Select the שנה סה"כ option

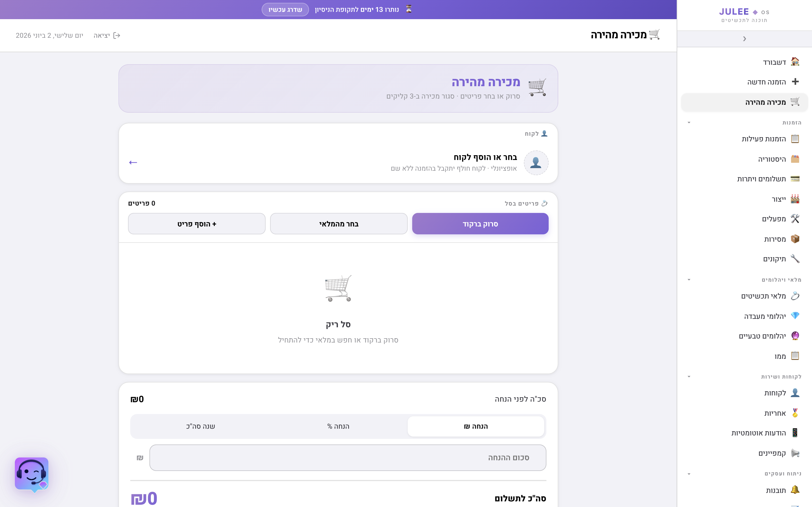200,426
